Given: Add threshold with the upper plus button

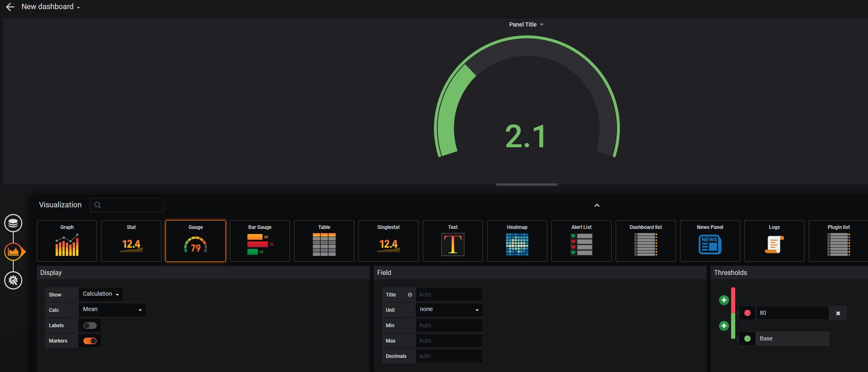Looking at the screenshot, I should (x=724, y=300).
